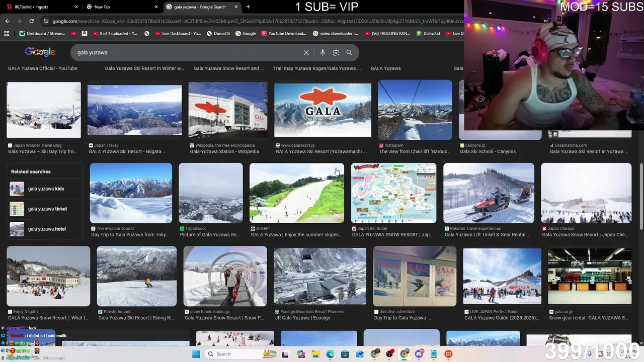
Task: Close the IRLToolkit Ingests tab
Action: click(76, 7)
